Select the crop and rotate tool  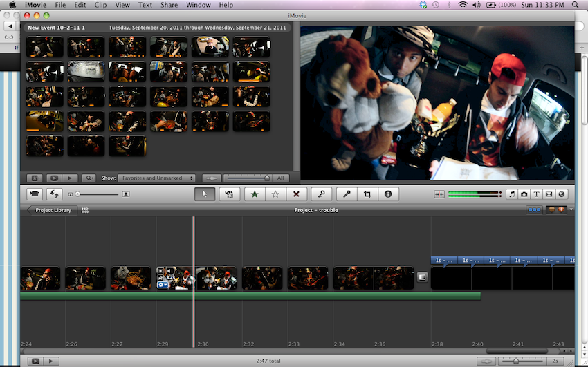point(367,194)
